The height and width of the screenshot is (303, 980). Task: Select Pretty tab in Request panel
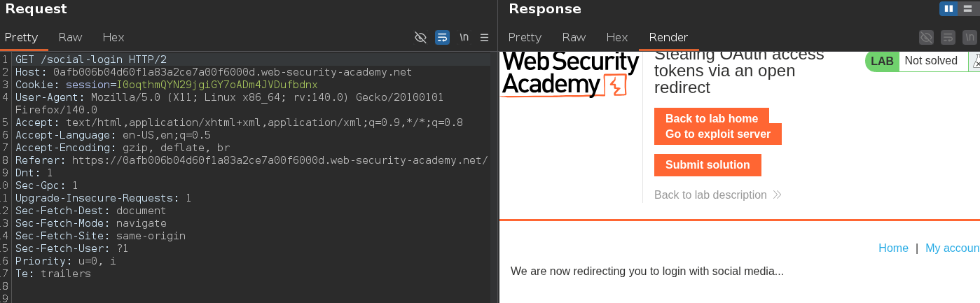pos(21,37)
